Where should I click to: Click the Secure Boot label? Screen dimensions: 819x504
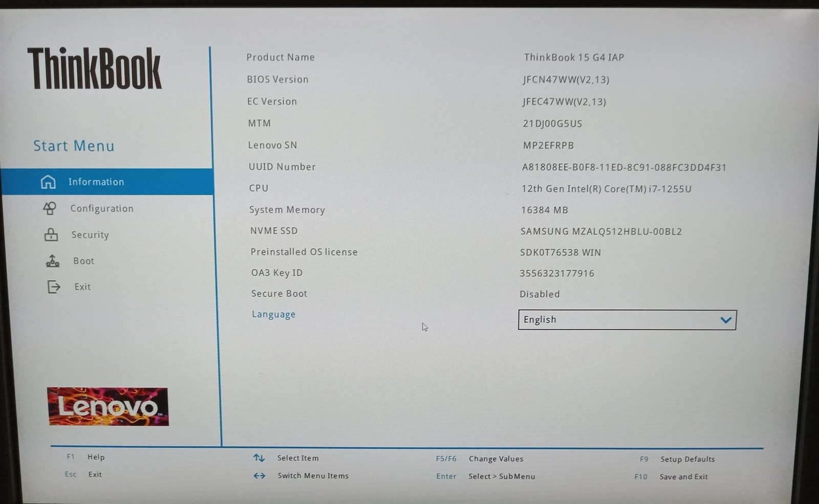click(x=279, y=294)
